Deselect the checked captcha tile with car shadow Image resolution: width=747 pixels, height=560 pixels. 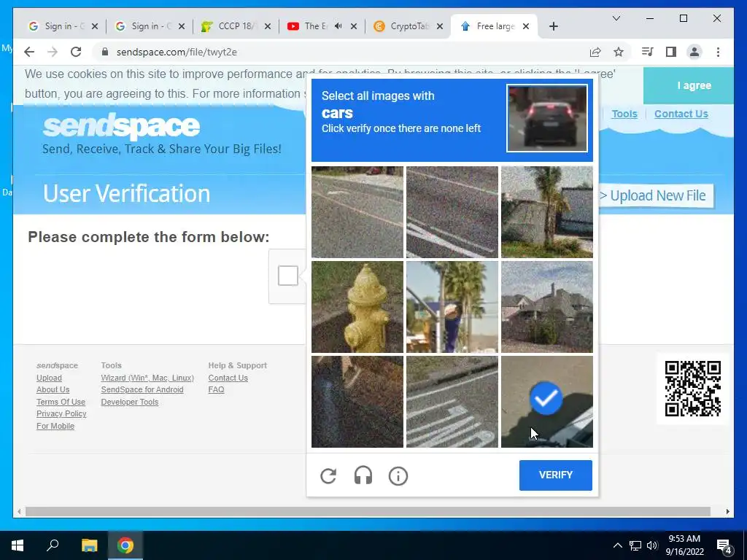point(547,402)
